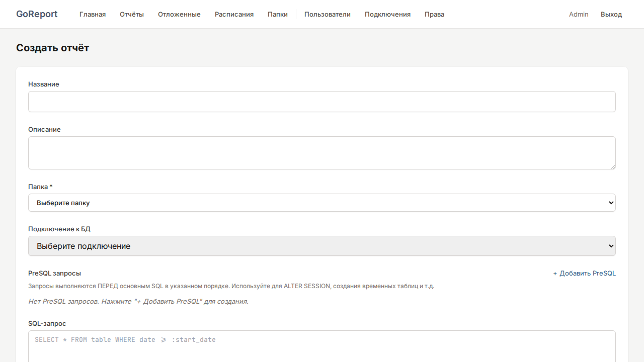Viewport: 644px width, 362px height.
Task: Click the Admin user name
Action: click(579, 14)
